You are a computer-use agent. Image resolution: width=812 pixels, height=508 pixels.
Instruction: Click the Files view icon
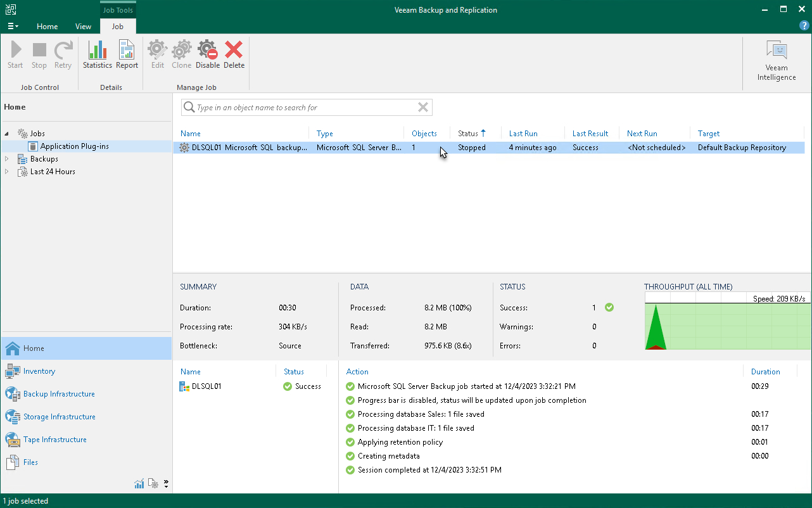[13, 462]
